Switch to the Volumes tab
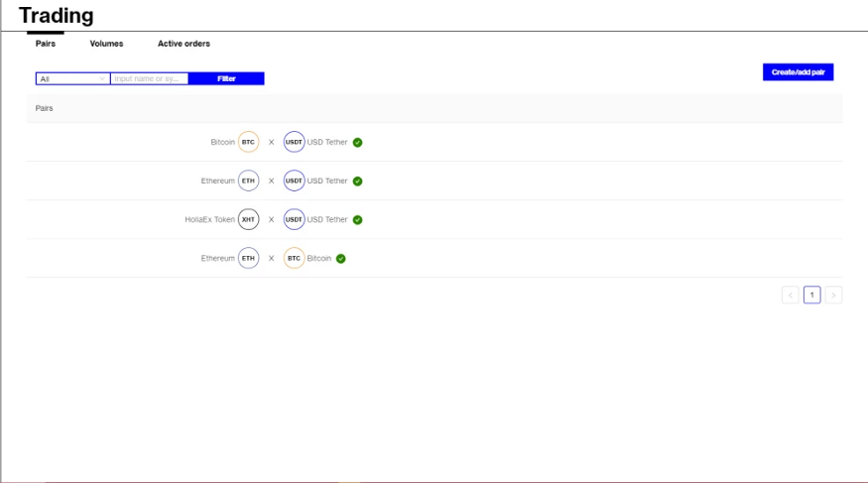Screen dimensions: 868x483 (106, 44)
